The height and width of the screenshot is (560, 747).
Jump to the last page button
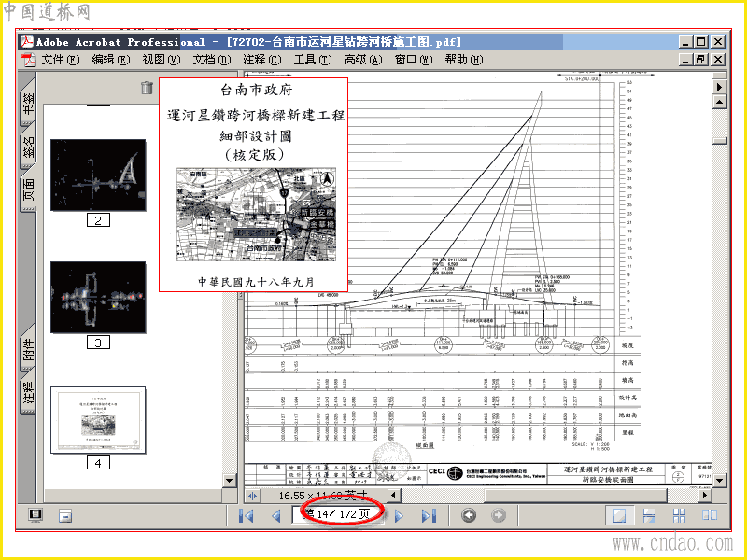429,515
